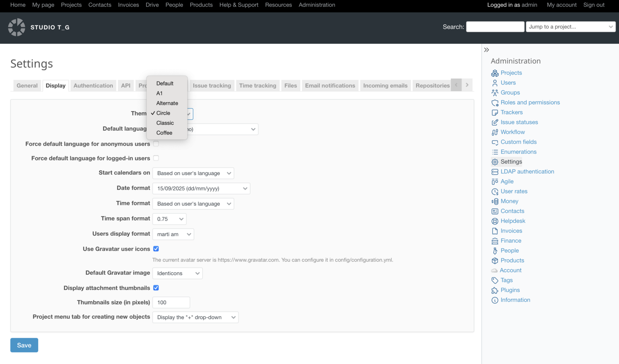The image size is (619, 364).
Task: Click the Save button
Action: [x=24, y=345]
